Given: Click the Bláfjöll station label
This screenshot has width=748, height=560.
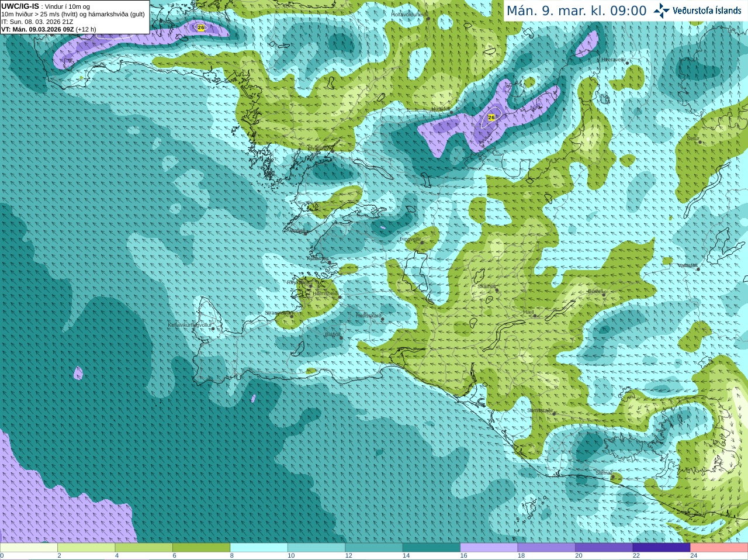Looking at the screenshot, I should click(x=332, y=334).
